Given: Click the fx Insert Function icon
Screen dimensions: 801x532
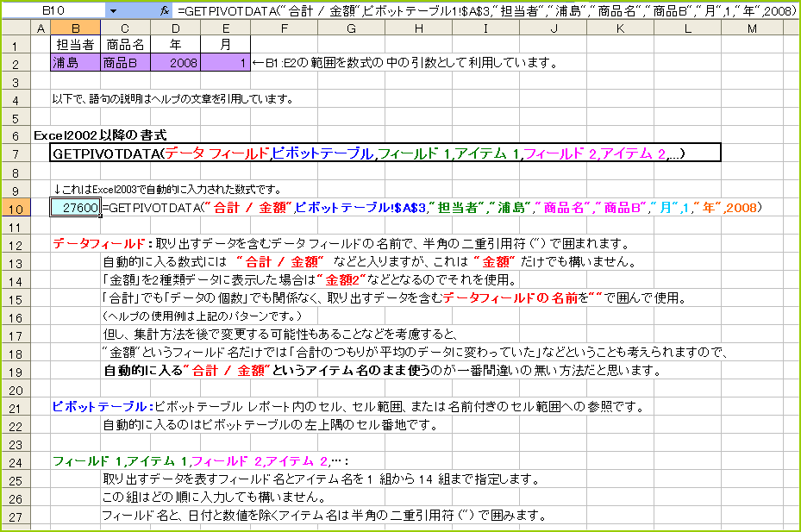Looking at the screenshot, I should (x=165, y=10).
